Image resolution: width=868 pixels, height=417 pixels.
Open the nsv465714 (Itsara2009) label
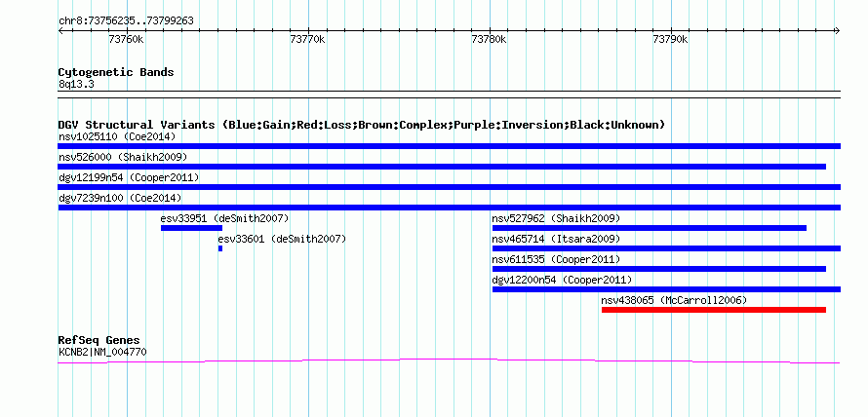pyautogui.click(x=556, y=239)
